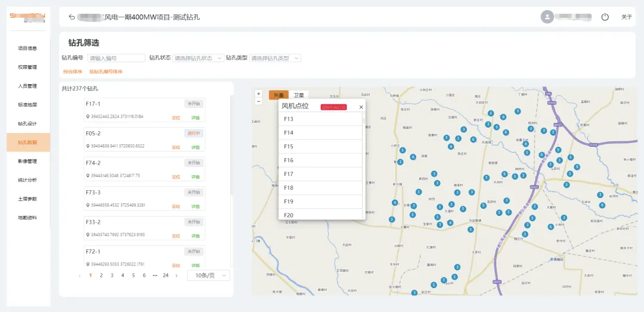Click location pin icon in F74-2 card
Viewport: 644px width, 312px height.
click(x=88, y=175)
